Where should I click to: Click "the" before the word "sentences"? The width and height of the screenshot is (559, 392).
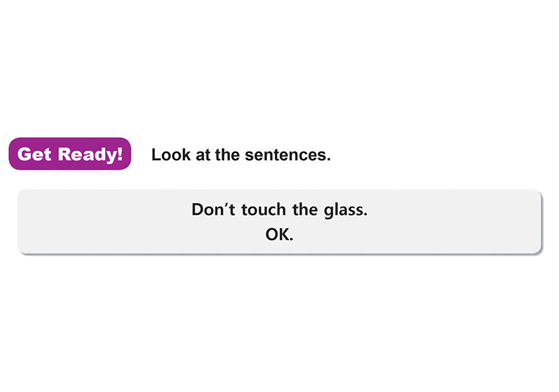tap(227, 155)
